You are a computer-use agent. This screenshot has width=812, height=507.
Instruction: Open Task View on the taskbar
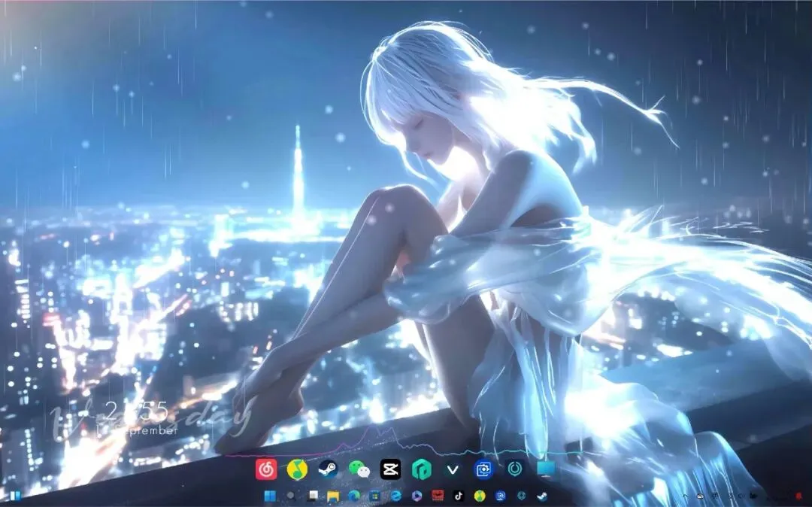coord(312,496)
